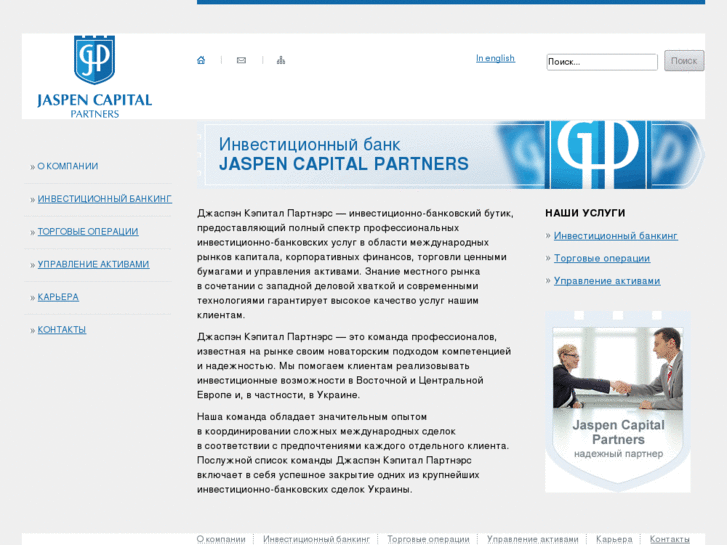This screenshot has width=727, height=545.
Task: Select Инвестиционный банкинг in left sidebar
Action: pyautogui.click(x=104, y=199)
